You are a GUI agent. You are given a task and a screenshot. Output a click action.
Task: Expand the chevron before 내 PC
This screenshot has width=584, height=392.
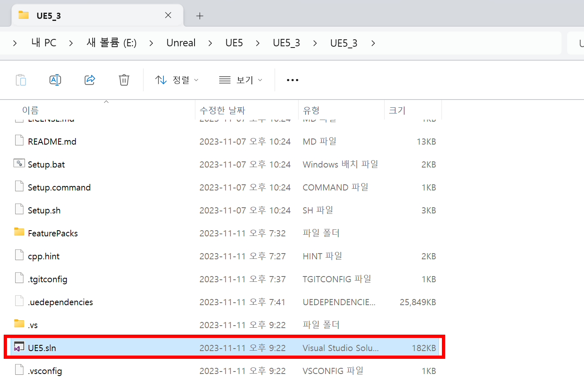pos(15,43)
